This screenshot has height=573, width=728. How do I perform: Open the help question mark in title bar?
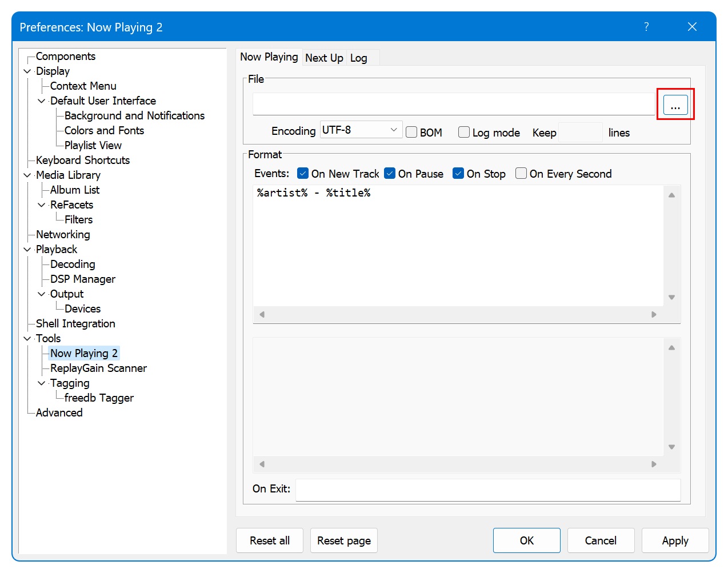646,27
